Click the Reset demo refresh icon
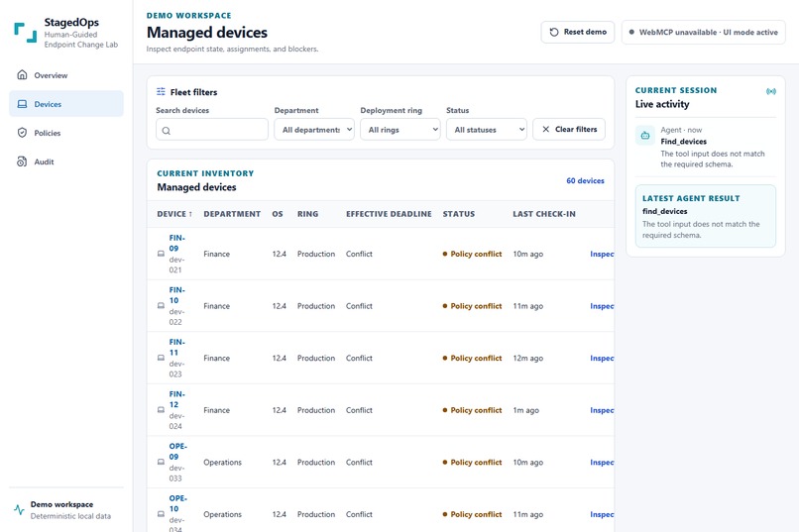799x532 pixels. 554,32
